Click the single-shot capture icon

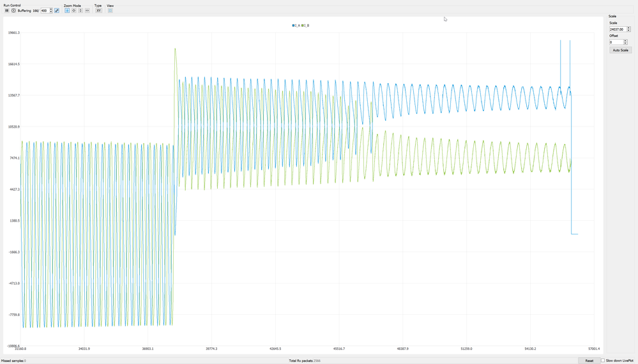click(x=13, y=11)
